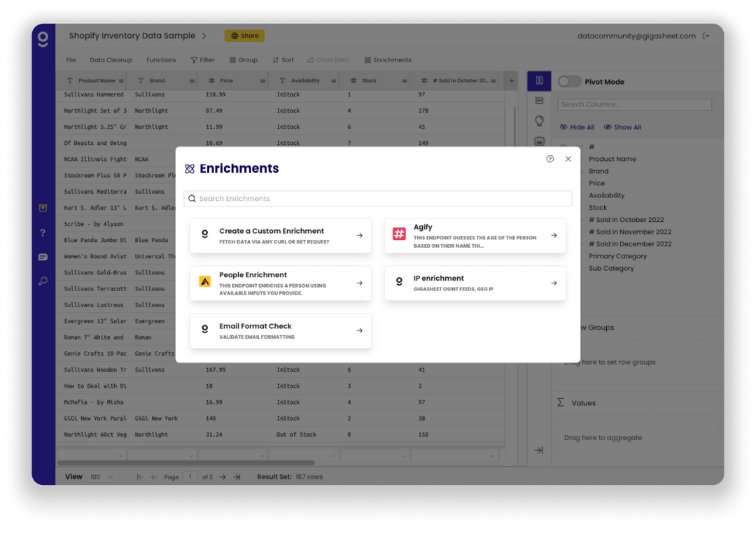Open filter dropdown under Sold in October column
The image size is (756, 534).
coord(492,456)
